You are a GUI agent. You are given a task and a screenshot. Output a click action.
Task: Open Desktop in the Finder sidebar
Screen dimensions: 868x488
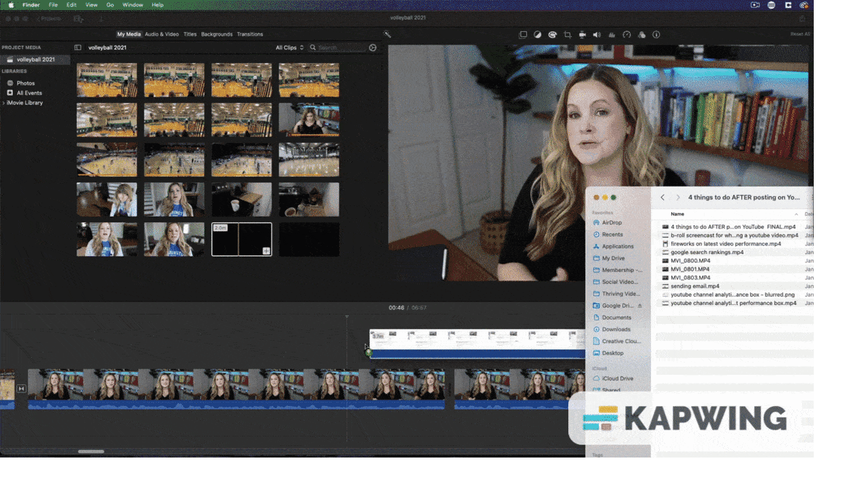612,353
